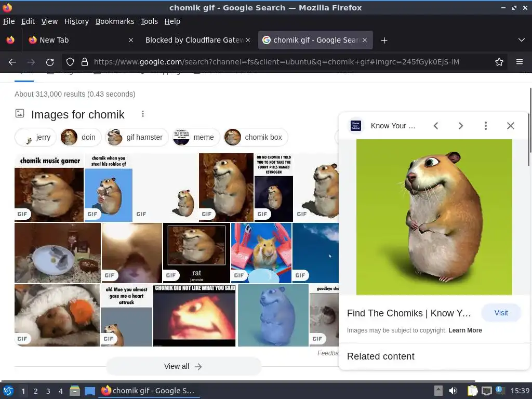532x399 pixels.
Task: Click the Know Your Meme source icon
Action: tap(355, 126)
